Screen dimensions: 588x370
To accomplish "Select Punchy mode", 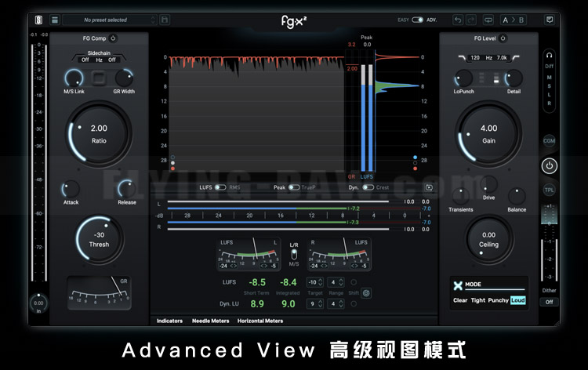I will point(498,300).
